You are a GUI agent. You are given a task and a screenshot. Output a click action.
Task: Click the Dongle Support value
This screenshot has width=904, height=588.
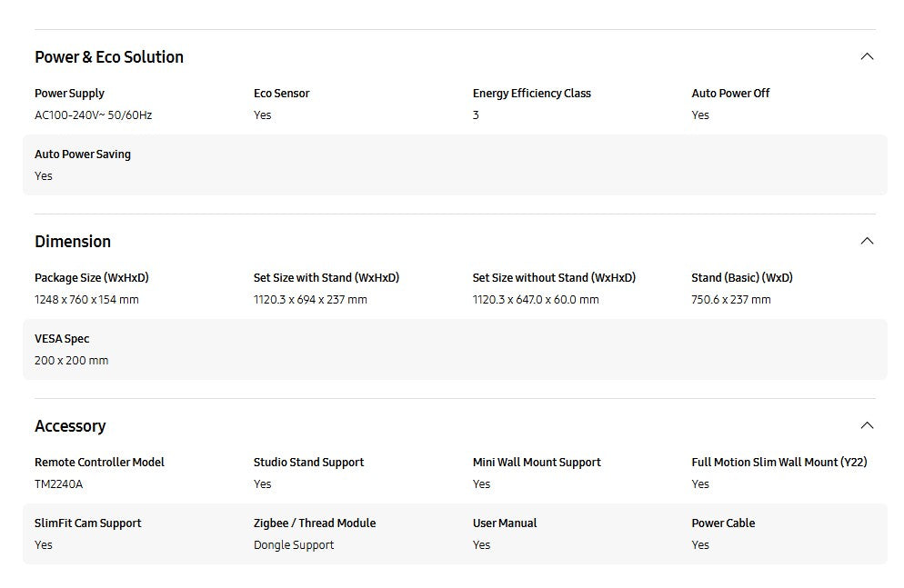click(x=293, y=545)
